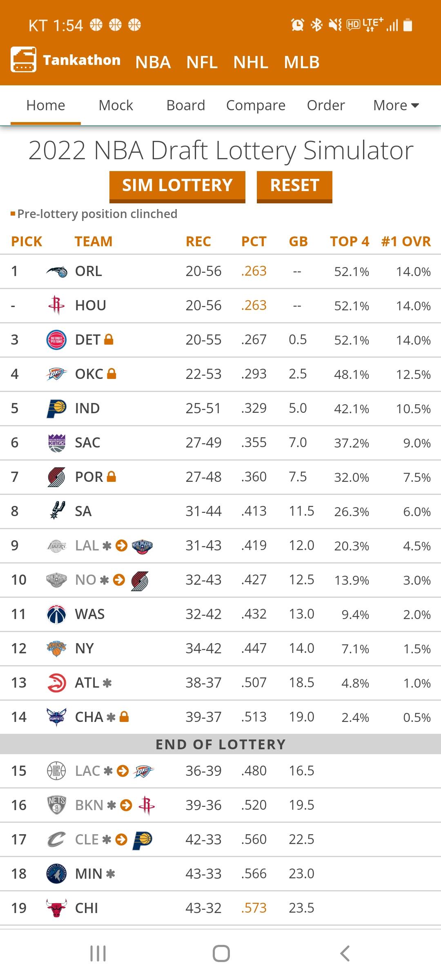Click the Orlando Magic team logo
441x980 pixels.
(x=56, y=272)
